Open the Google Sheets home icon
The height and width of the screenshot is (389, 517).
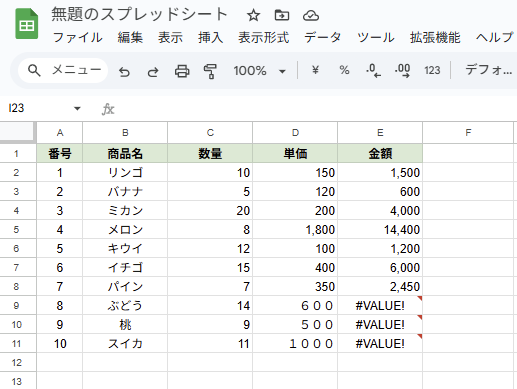coord(27,24)
